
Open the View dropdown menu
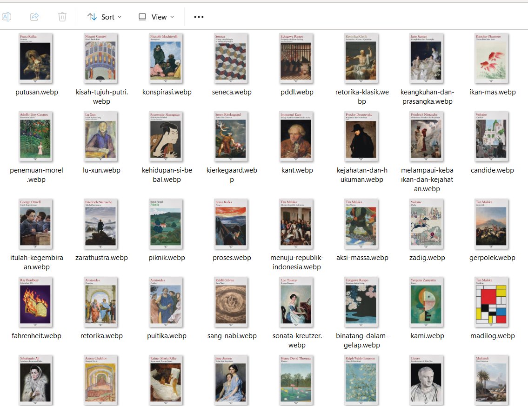tap(157, 17)
